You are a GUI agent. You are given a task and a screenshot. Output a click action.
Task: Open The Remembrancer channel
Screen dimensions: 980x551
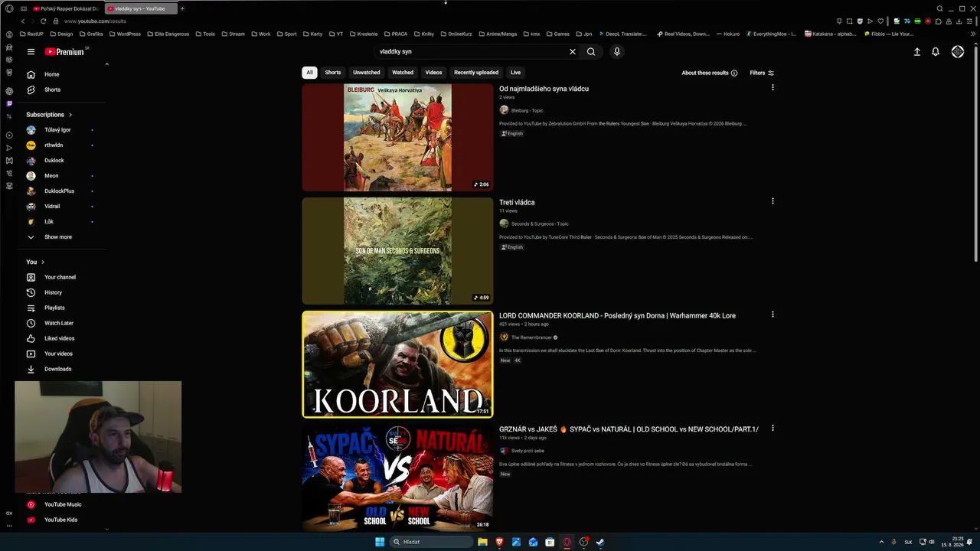click(531, 337)
